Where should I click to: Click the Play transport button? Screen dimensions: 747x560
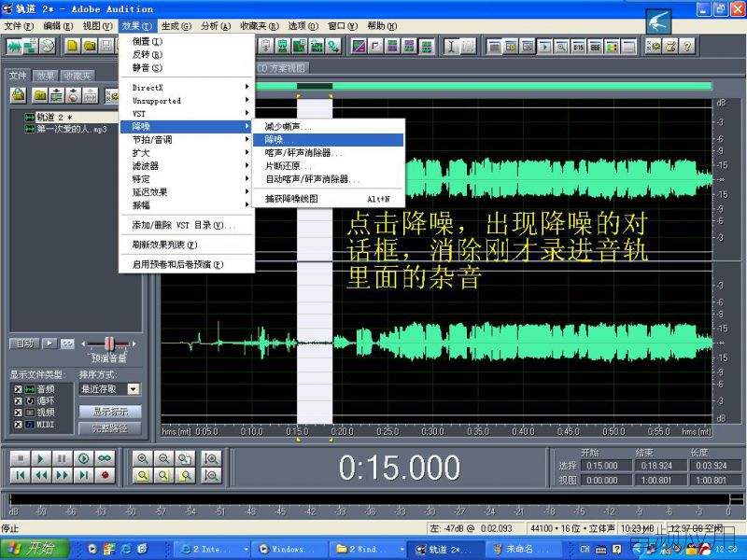point(41,458)
